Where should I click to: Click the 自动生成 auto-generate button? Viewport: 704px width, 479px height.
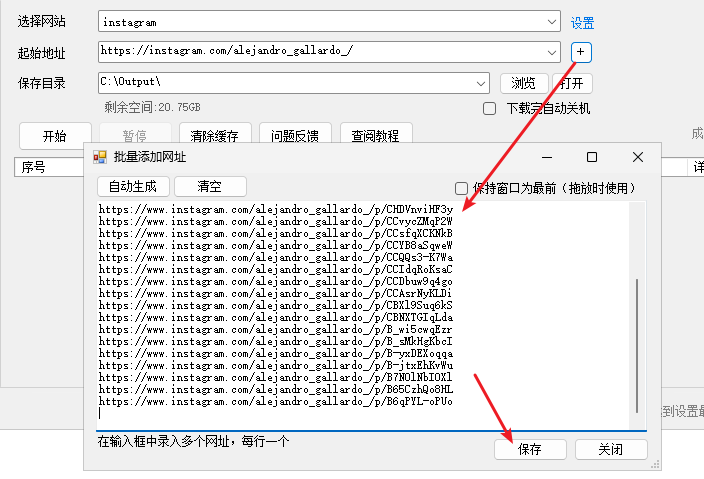[x=133, y=186]
